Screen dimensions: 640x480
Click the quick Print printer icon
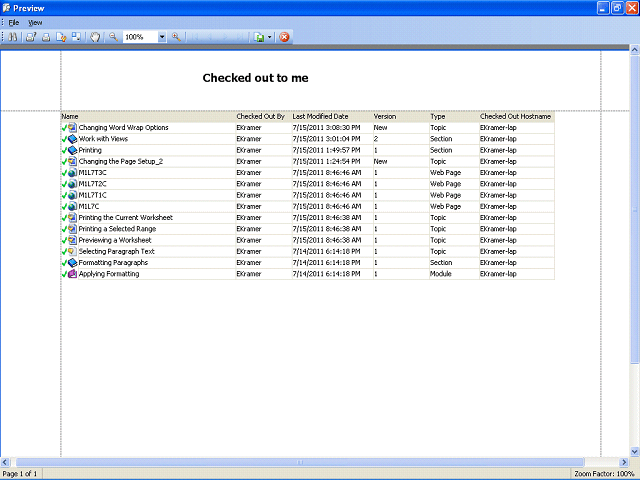pos(46,37)
